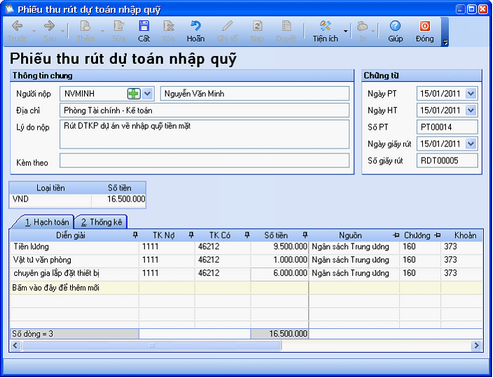Click the Trước (previous) arrow icon
Viewport: 493px width, 378px height.
coord(17,26)
